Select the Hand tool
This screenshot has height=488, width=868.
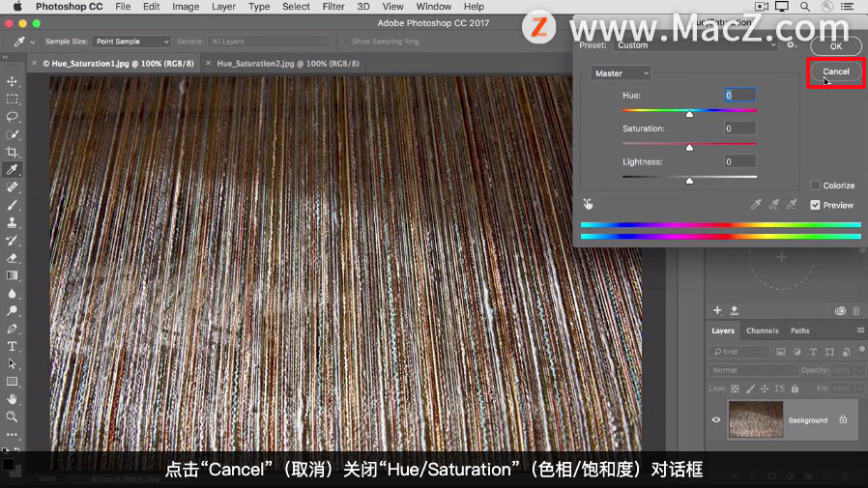pos(13,399)
